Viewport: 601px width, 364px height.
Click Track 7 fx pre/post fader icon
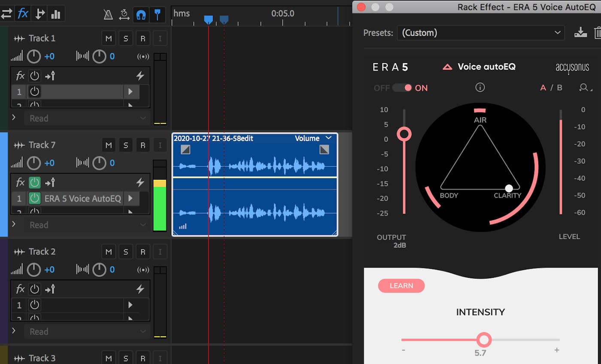click(x=50, y=183)
